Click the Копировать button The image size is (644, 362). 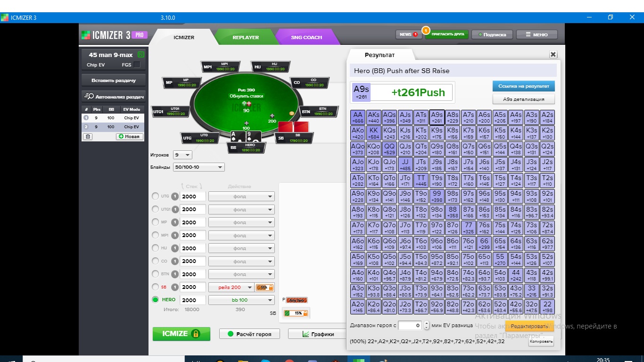pos(541,341)
